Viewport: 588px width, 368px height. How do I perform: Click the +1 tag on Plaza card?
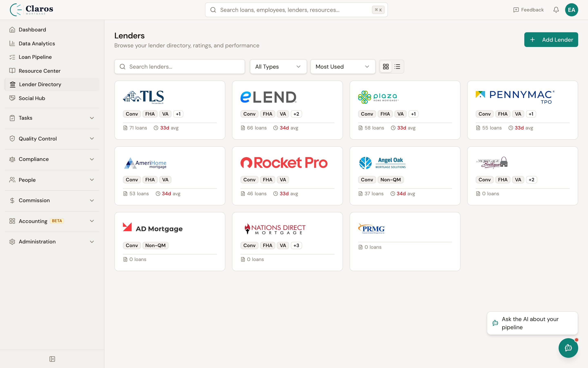click(413, 114)
